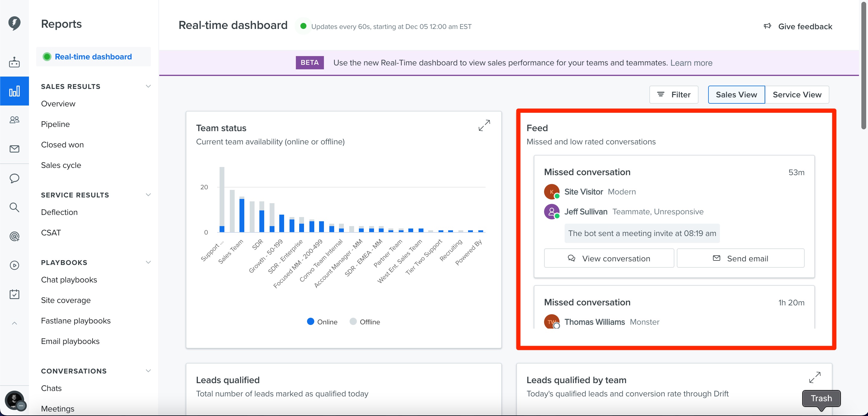The width and height of the screenshot is (868, 416).
Task: Open the Pipeline report
Action: click(55, 124)
